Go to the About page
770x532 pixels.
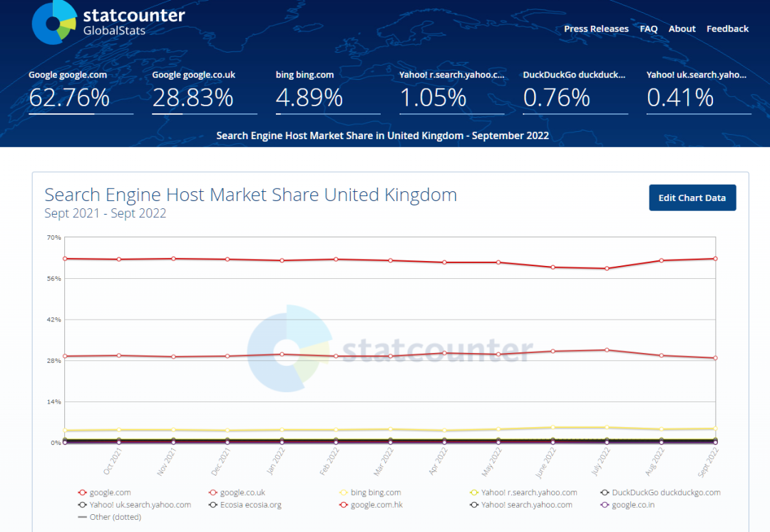tap(682, 29)
